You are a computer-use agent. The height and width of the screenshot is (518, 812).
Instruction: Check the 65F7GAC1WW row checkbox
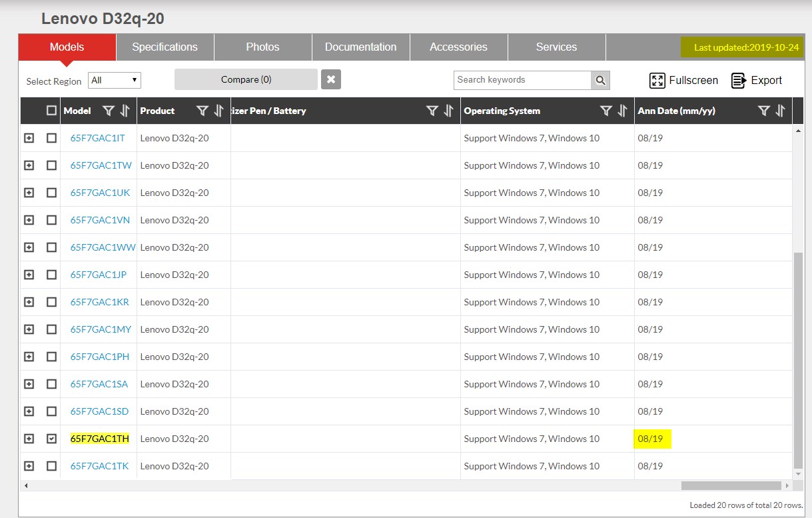coord(51,247)
